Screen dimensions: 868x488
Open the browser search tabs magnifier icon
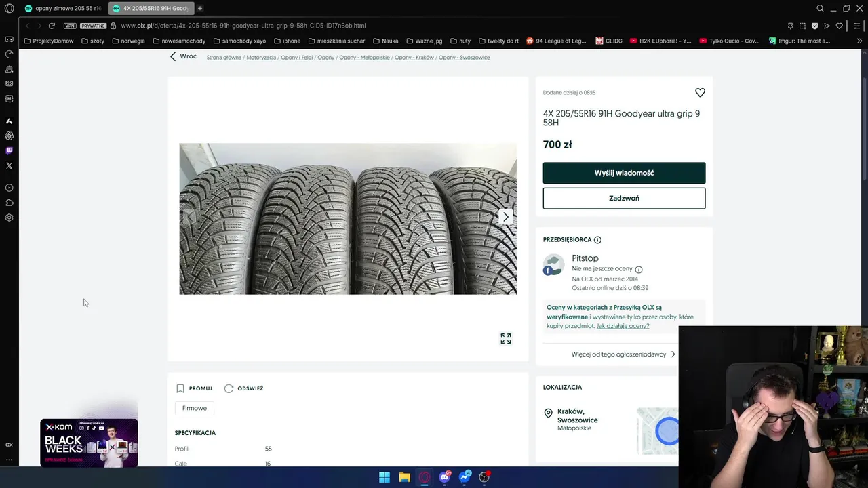click(820, 9)
